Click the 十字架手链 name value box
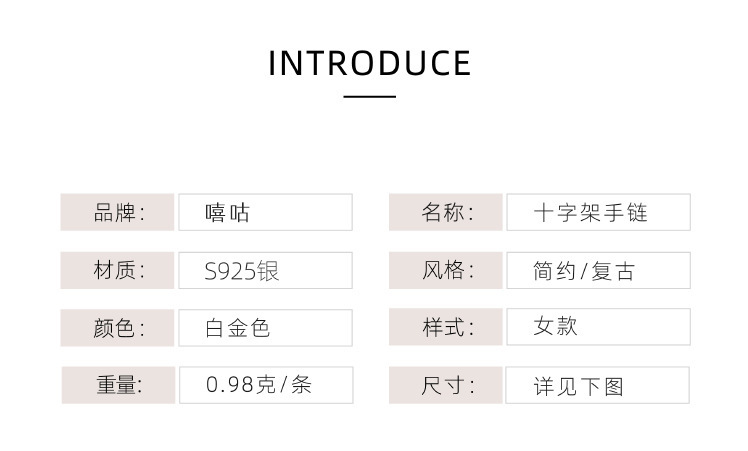748x451 pixels. (597, 212)
